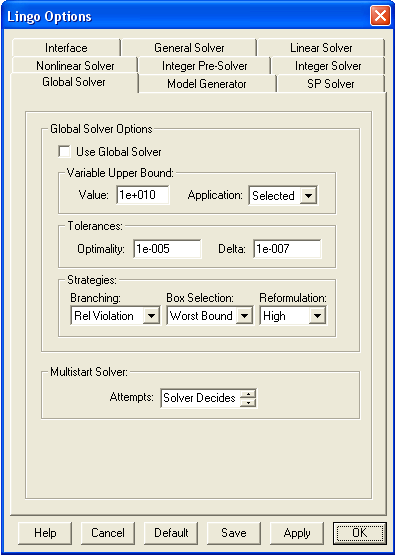
Task: Click the Attempts field showing Solver Decides
Action: point(200,398)
